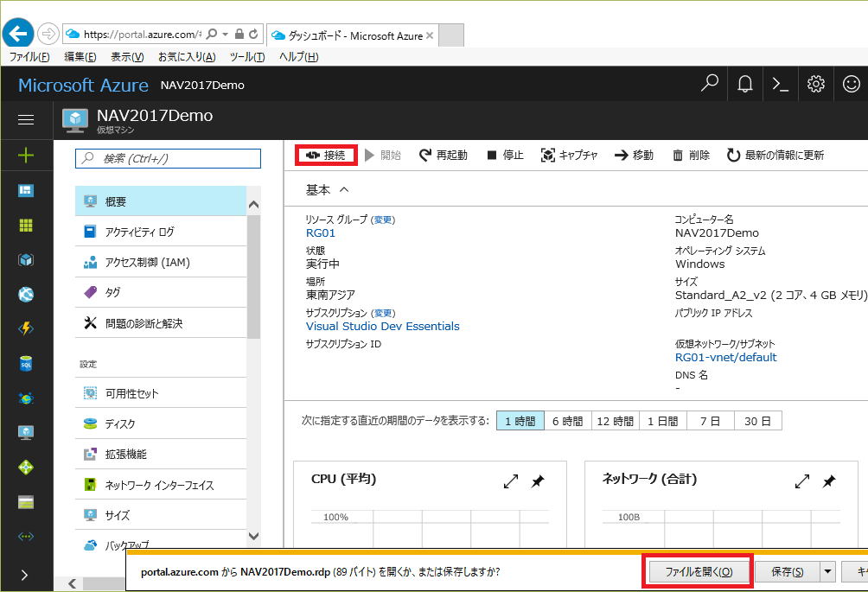Click the 削除 delete button

691,155
